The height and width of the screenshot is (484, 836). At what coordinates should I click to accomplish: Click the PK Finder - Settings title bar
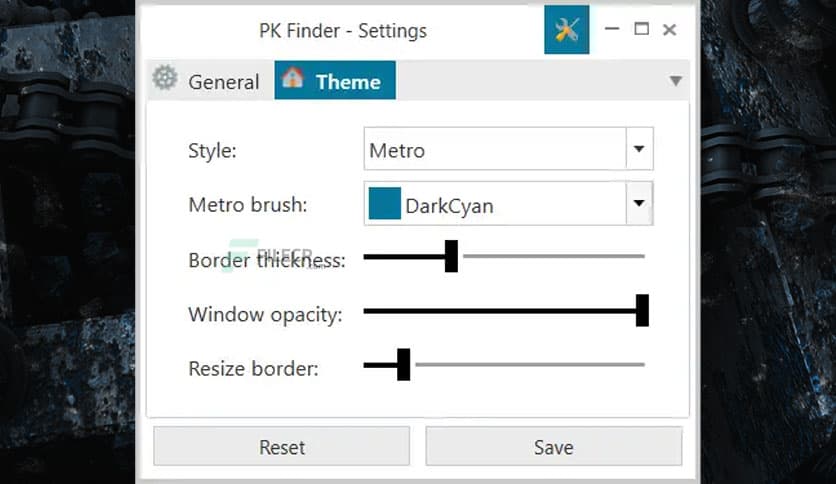[343, 31]
